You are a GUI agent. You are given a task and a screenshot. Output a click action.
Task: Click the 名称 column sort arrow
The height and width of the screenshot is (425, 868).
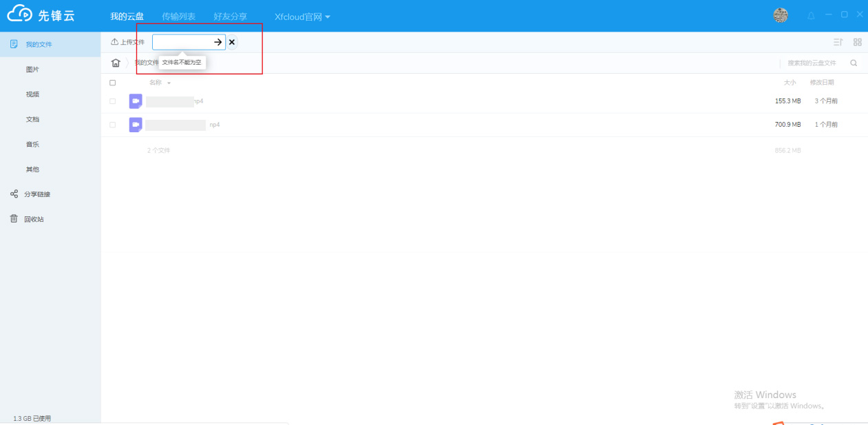tap(169, 83)
